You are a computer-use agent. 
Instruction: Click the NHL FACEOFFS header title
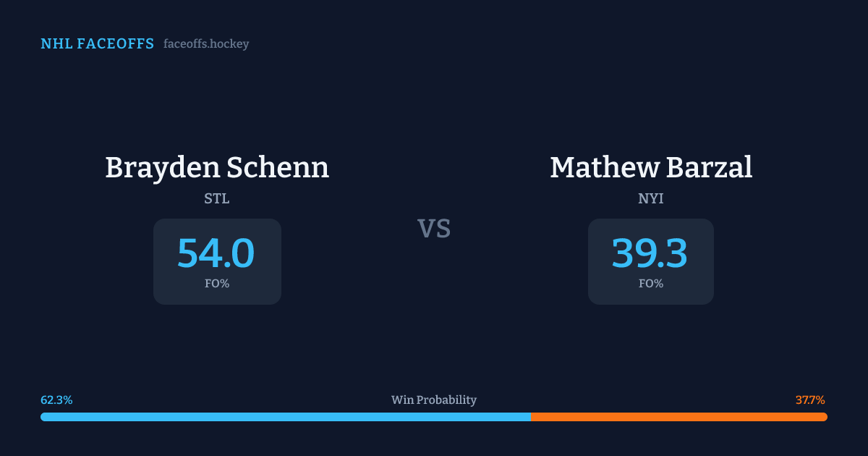(97, 44)
